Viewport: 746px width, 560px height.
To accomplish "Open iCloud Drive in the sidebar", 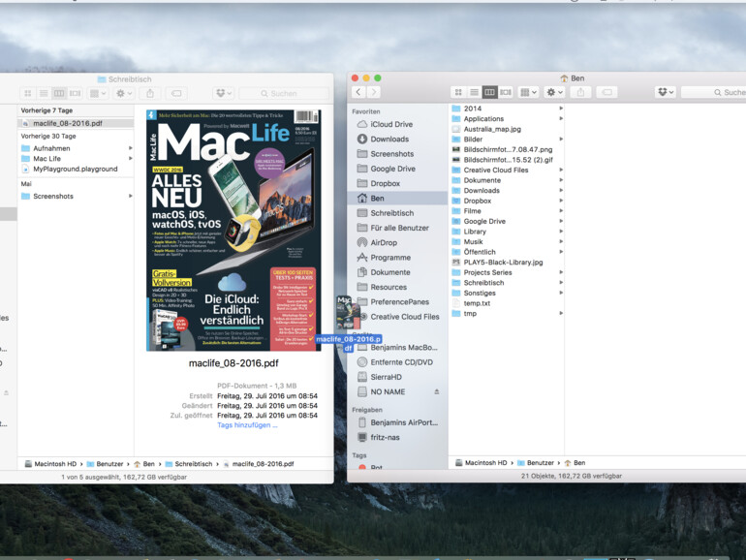I will coord(390,124).
